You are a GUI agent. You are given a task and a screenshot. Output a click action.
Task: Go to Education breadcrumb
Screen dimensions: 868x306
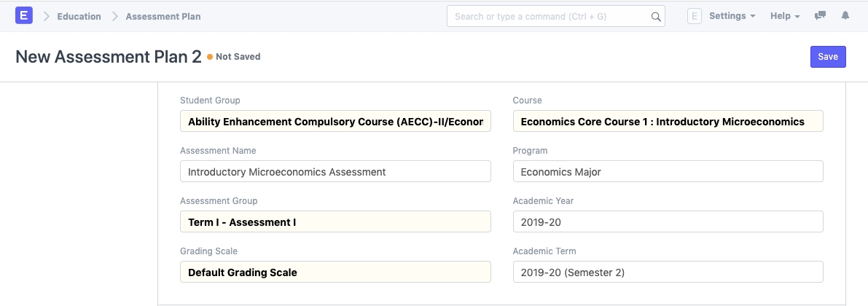[79, 16]
